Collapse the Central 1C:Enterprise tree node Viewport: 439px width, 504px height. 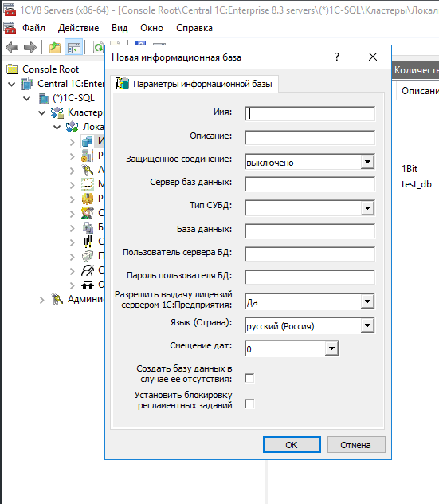coord(12,85)
